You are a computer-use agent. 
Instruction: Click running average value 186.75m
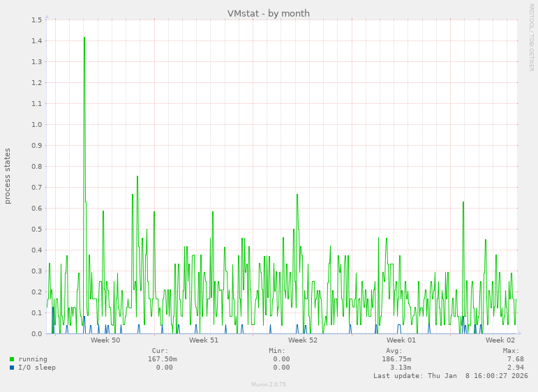point(396,359)
